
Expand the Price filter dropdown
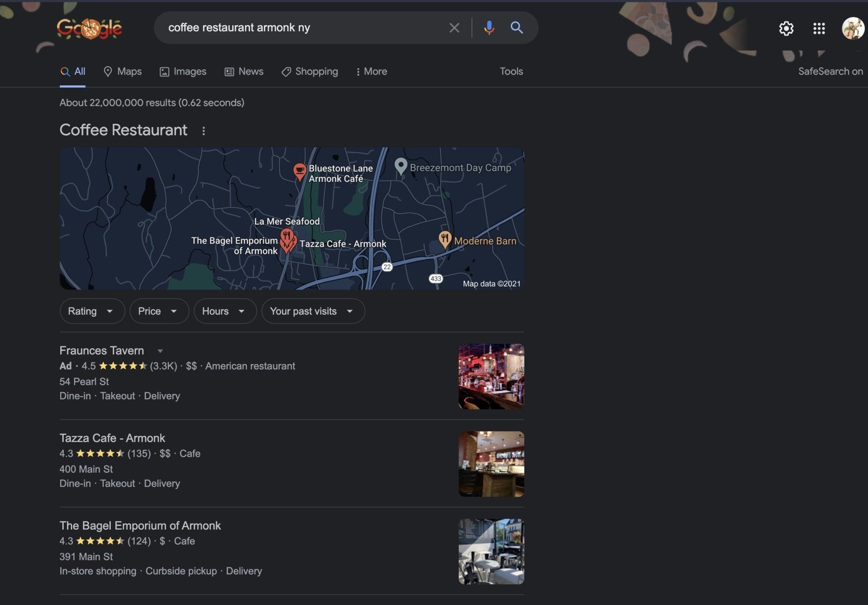(x=159, y=311)
